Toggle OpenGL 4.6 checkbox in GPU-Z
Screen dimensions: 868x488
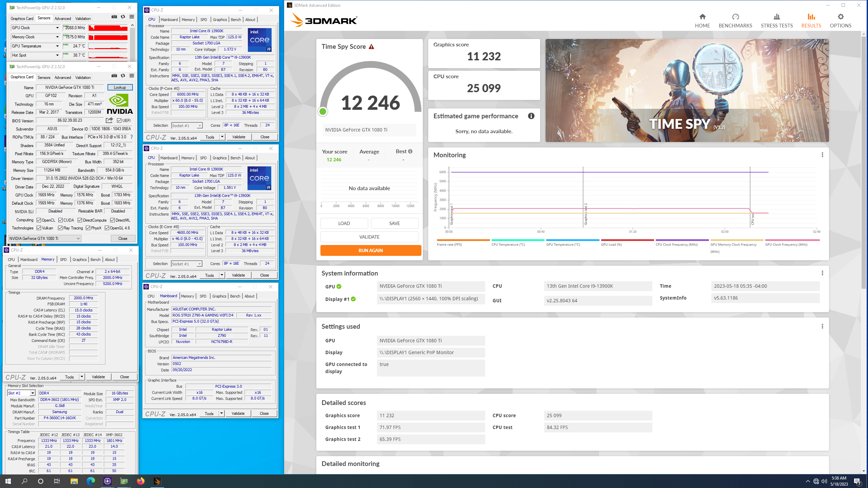(x=107, y=228)
